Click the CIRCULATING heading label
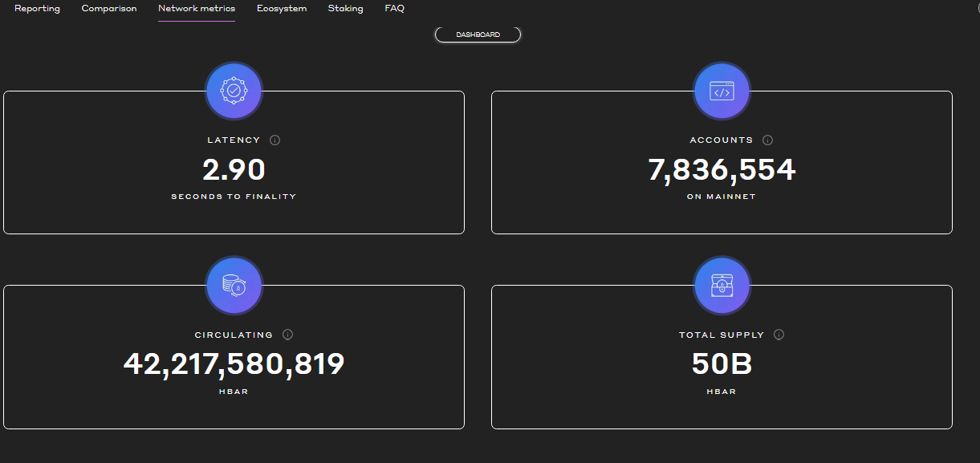 (x=234, y=335)
